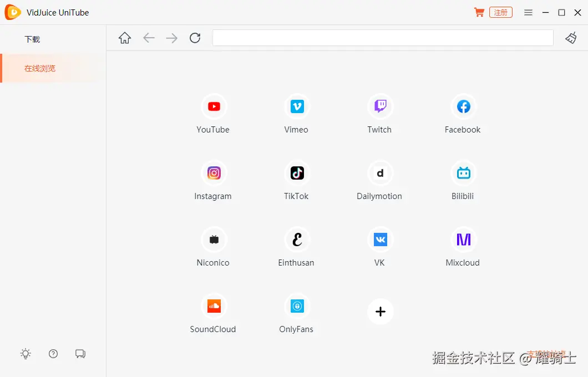Maximize the VidJuice UniTube window

[x=562, y=12]
